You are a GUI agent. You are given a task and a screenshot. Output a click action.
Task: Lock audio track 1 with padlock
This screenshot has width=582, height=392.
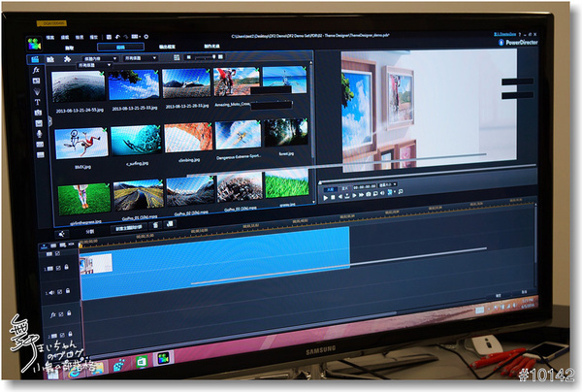(x=68, y=291)
